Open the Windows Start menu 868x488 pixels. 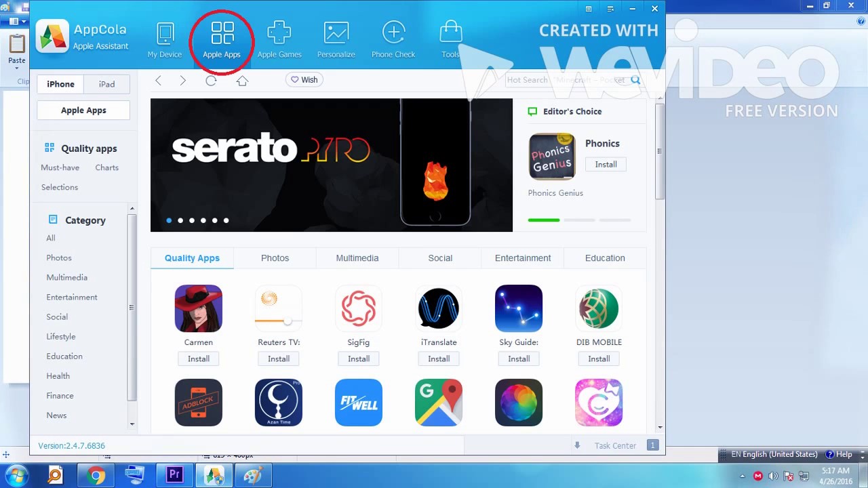tap(16, 475)
